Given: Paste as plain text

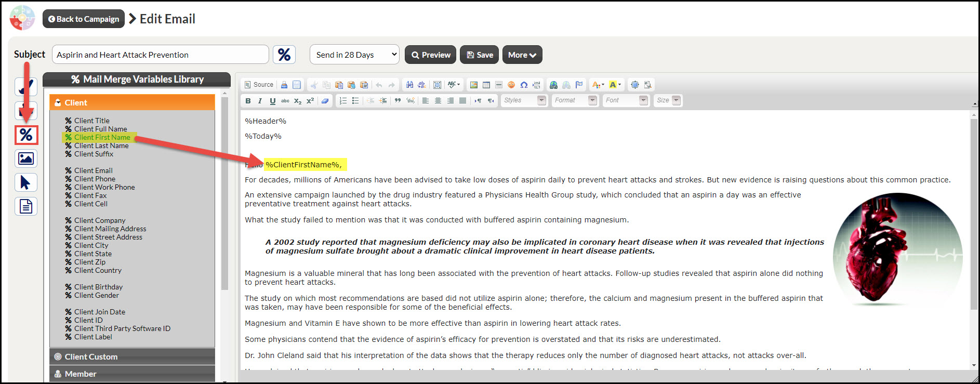Looking at the screenshot, I should click(x=351, y=85).
